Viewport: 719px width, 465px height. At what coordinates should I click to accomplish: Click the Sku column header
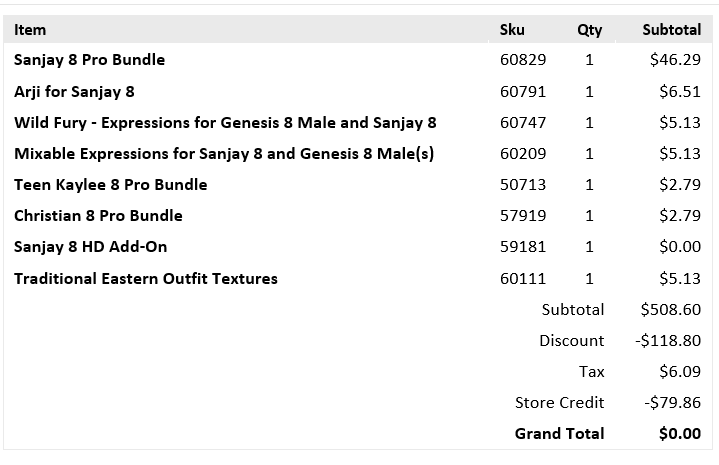512,30
